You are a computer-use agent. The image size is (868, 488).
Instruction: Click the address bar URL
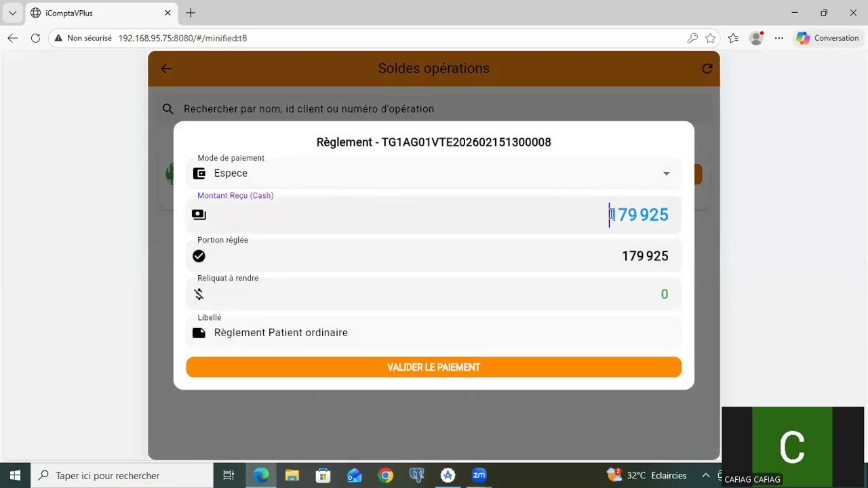coord(182,38)
